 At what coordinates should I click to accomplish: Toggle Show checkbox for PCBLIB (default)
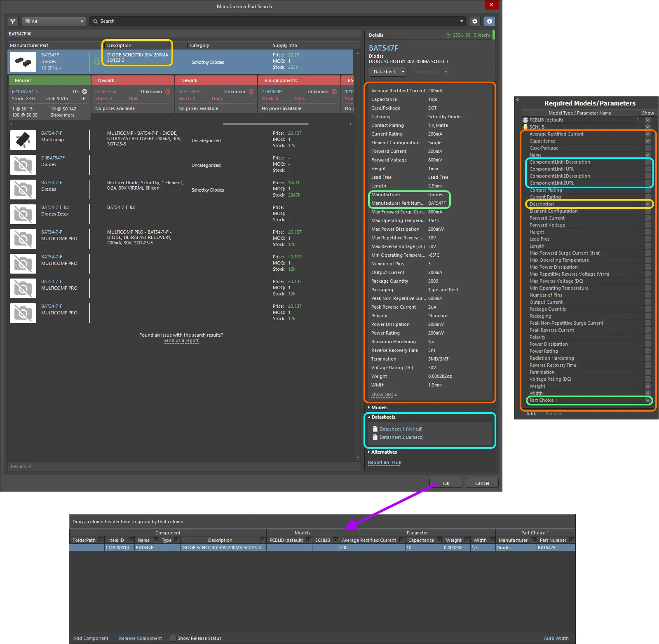pyautogui.click(x=648, y=120)
